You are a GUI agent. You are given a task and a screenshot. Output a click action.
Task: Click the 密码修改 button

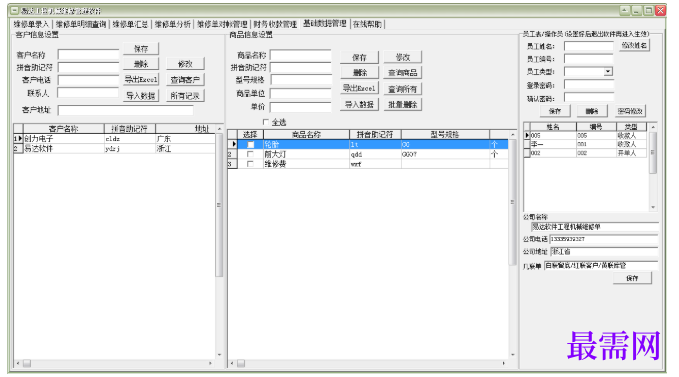(x=630, y=111)
